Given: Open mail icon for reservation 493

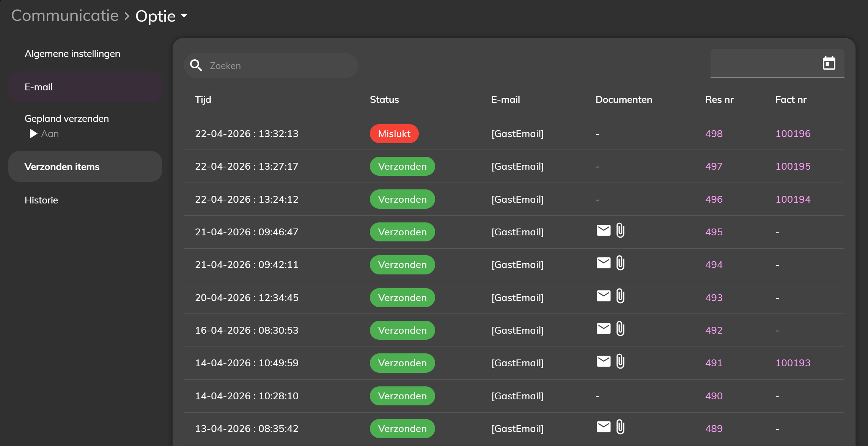Looking at the screenshot, I should [604, 296].
